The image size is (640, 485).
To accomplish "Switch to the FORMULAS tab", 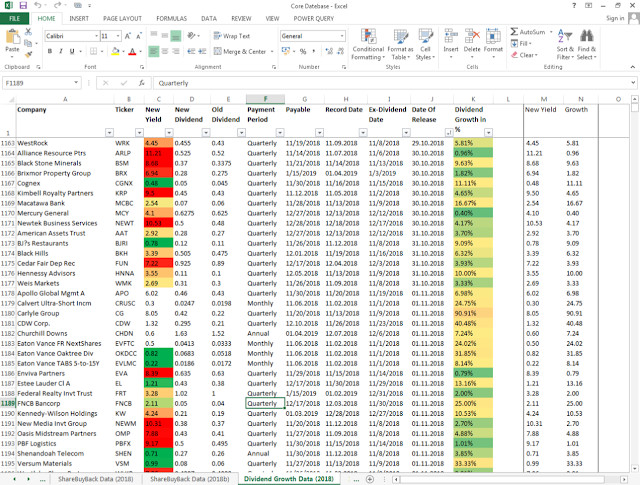I will click(171, 18).
